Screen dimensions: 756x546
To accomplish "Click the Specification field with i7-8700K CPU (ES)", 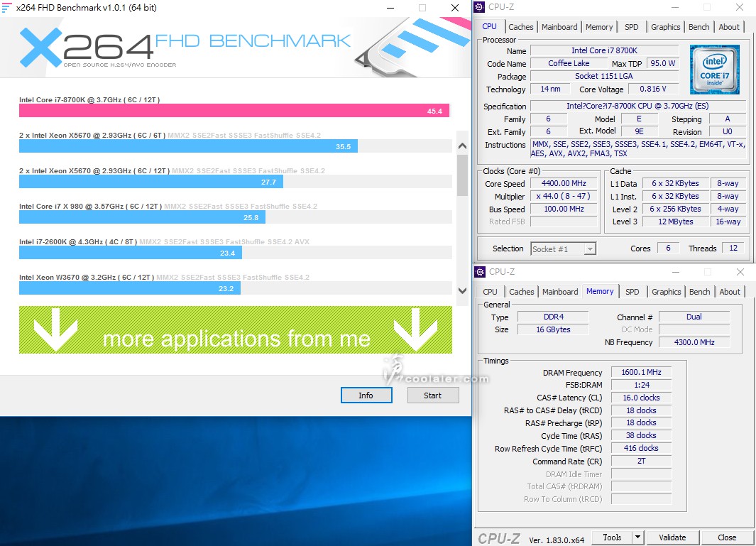I will coord(637,106).
